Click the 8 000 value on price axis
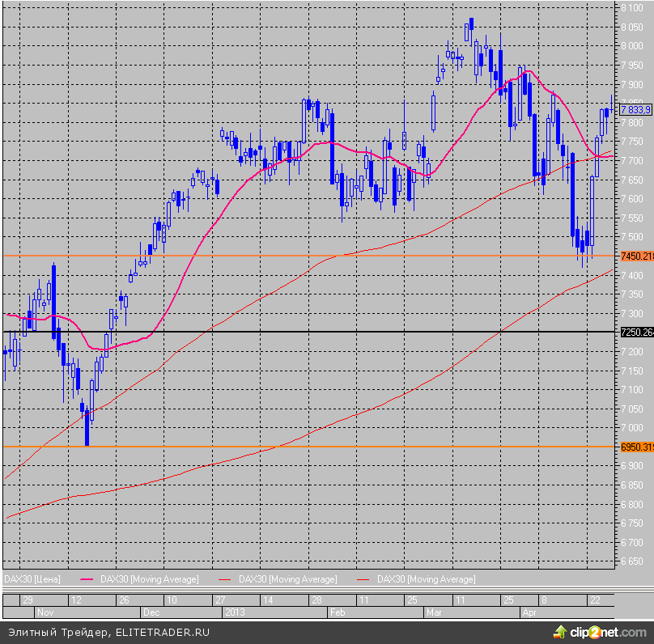 [x=632, y=46]
